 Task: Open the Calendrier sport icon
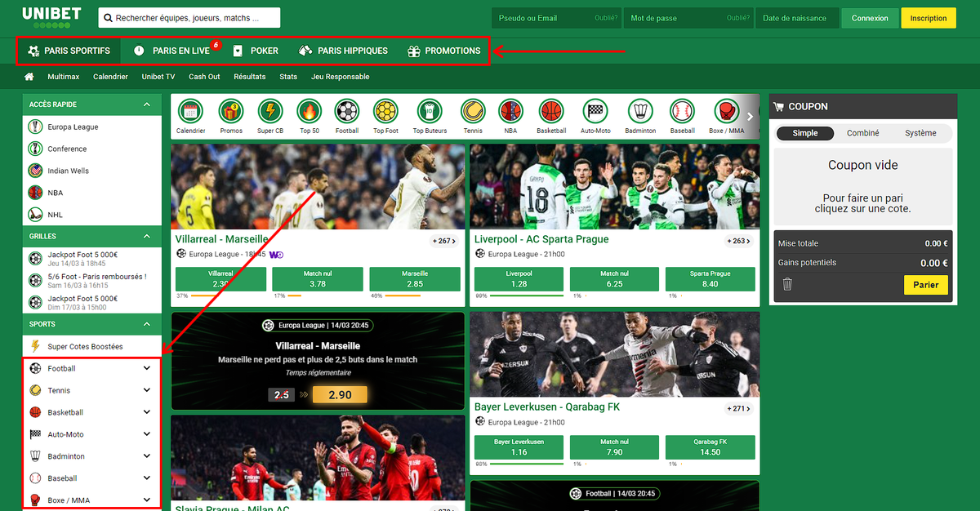(x=190, y=111)
